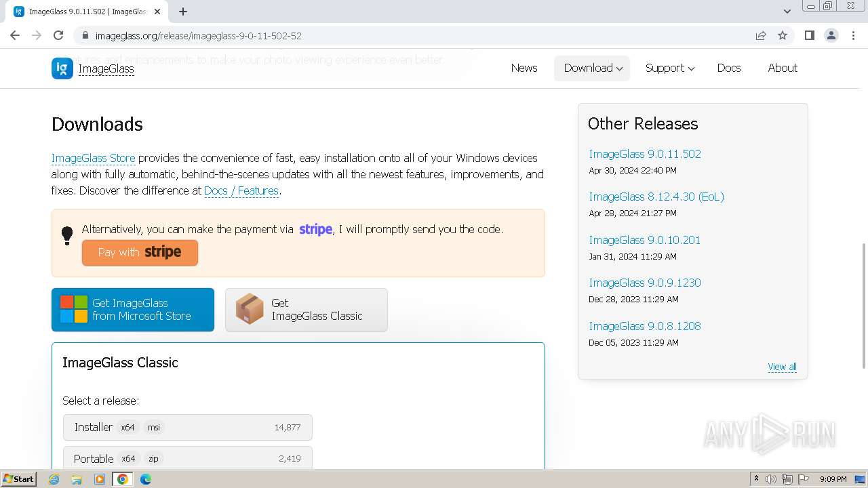Click Get ImageGlass from Microsoft Store
The width and height of the screenshot is (868, 488).
click(133, 310)
